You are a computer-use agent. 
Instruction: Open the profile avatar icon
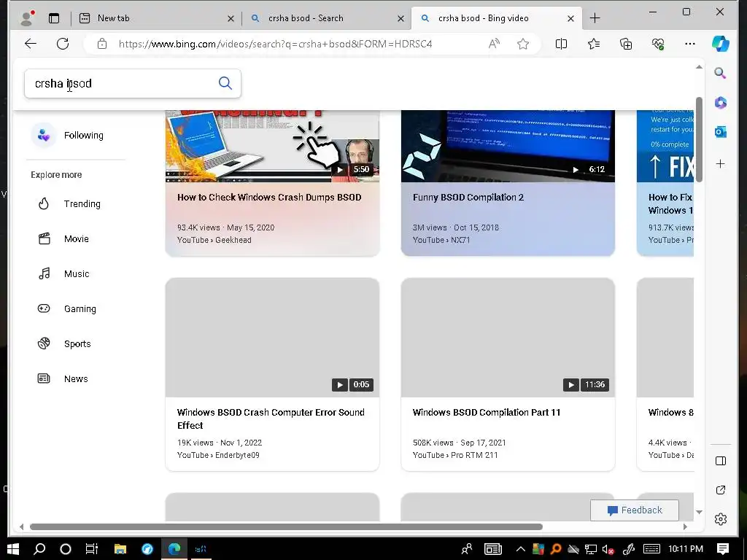tap(27, 18)
